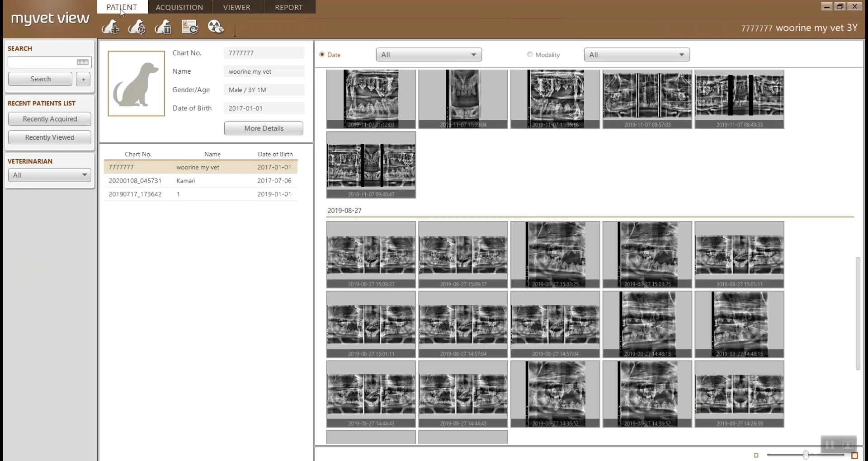Adjust the thumbnail size slider handle

[x=806, y=455]
